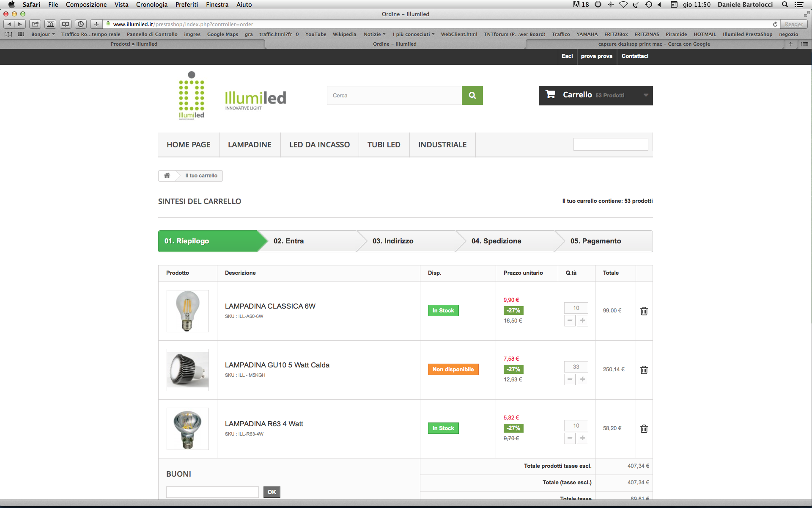Increase quantity of LAMPADINA R63 4 Watt

[582, 438]
